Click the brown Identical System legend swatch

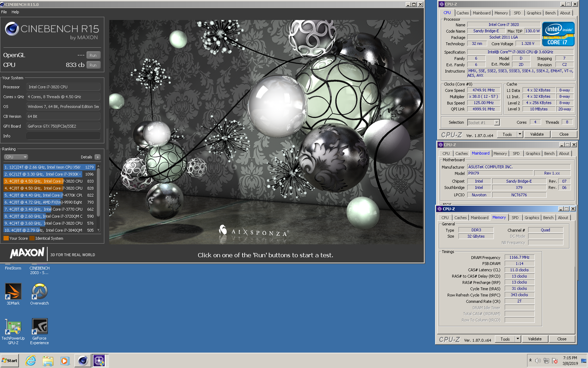click(32, 238)
